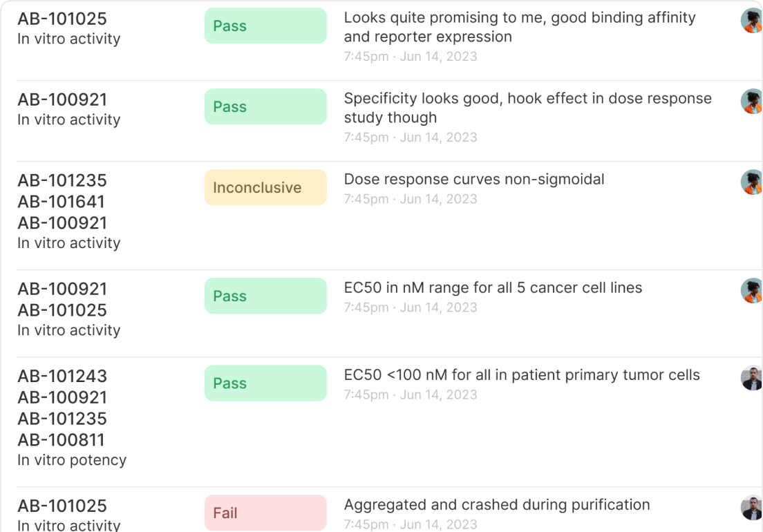The width and height of the screenshot is (763, 532).
Task: Open the red Fail status badge
Action: pyautogui.click(x=265, y=513)
